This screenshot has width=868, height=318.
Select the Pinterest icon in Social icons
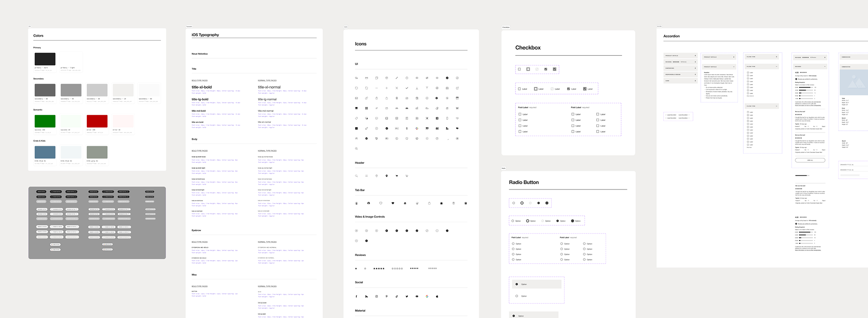point(387,297)
